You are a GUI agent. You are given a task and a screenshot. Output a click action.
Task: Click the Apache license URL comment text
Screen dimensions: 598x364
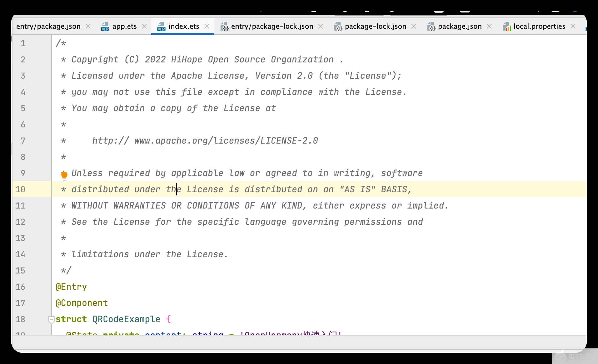(205, 141)
